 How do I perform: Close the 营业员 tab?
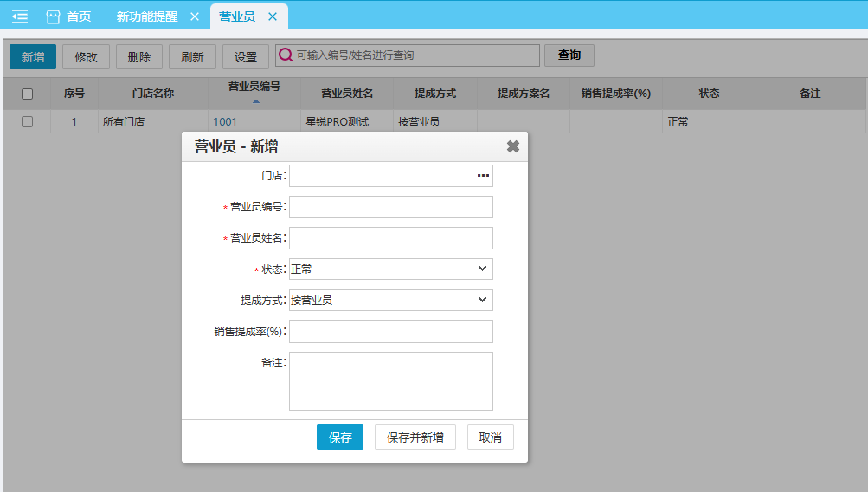273,16
